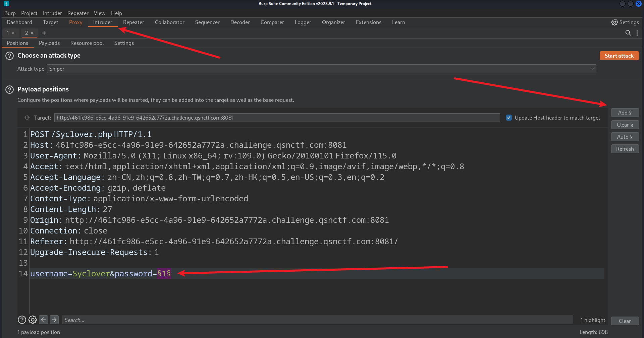Open the Repeater menu
The height and width of the screenshot is (338, 644).
pyautogui.click(x=78, y=13)
